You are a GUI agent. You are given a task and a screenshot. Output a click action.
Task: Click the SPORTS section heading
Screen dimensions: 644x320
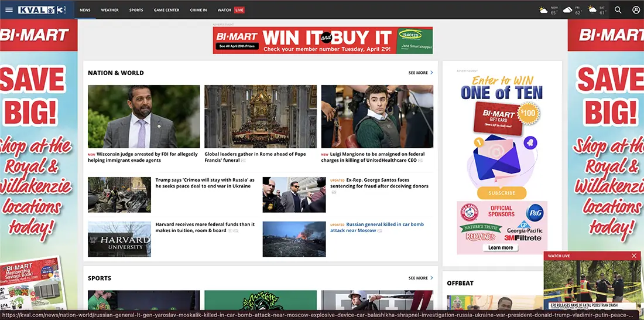pos(100,278)
